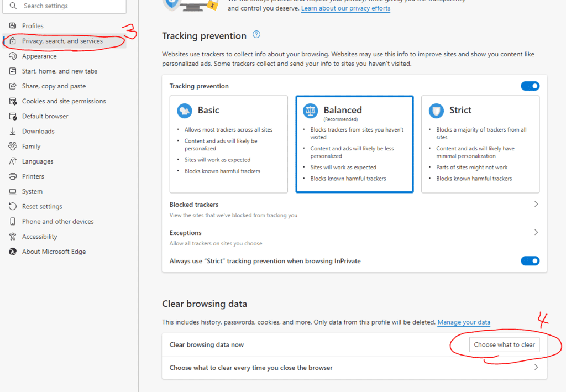Follow the Manage your data link
The image size is (566, 392).
[463, 322]
